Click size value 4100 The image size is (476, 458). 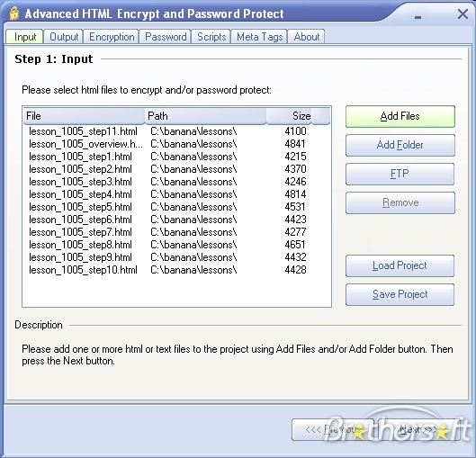click(x=295, y=131)
